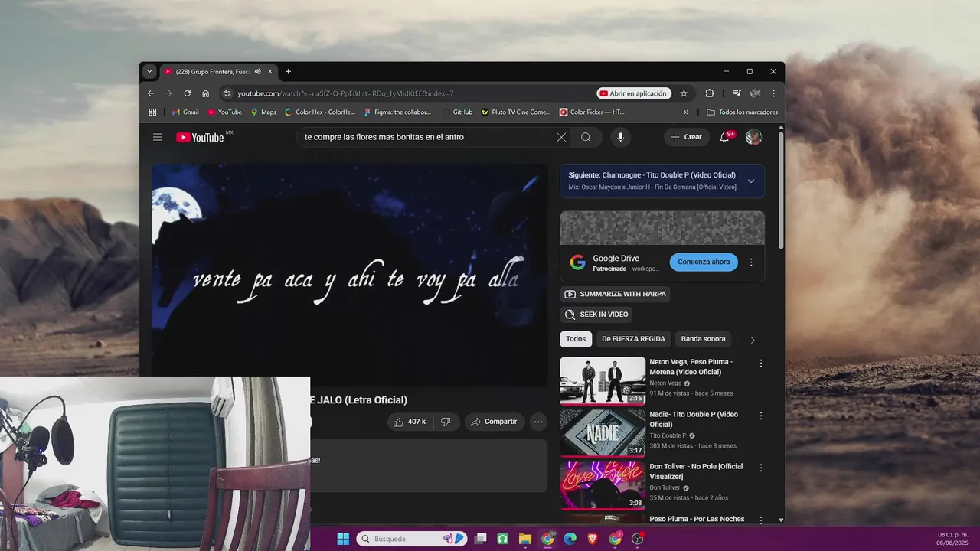Go to the YouTube home logo

click(200, 137)
